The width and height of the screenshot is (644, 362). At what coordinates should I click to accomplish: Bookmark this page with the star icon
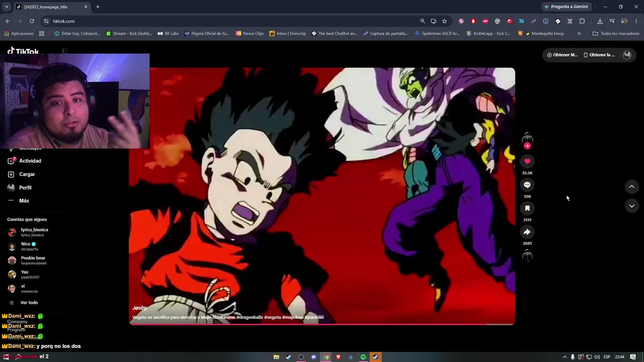point(444,21)
